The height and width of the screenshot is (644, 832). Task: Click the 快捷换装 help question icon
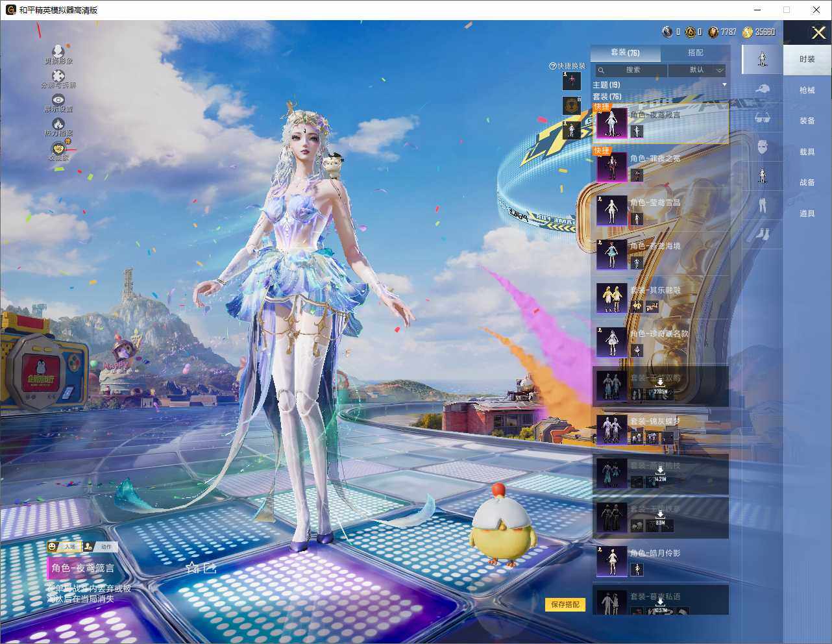(553, 66)
